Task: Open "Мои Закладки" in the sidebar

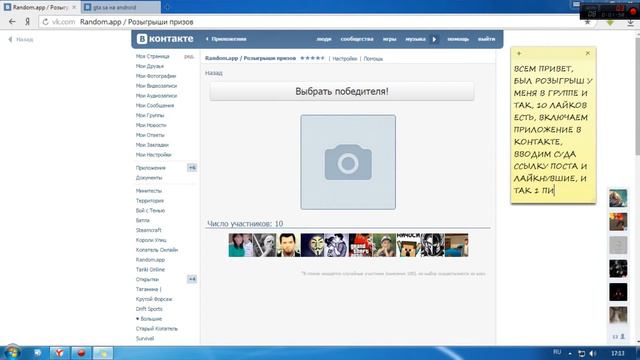Action: point(152,145)
